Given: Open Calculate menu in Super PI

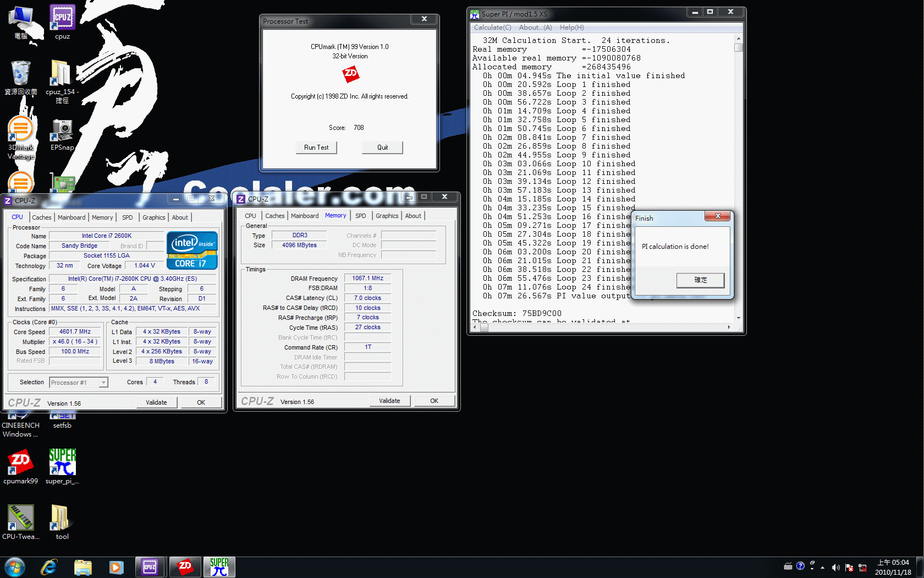Looking at the screenshot, I should pyautogui.click(x=492, y=28).
